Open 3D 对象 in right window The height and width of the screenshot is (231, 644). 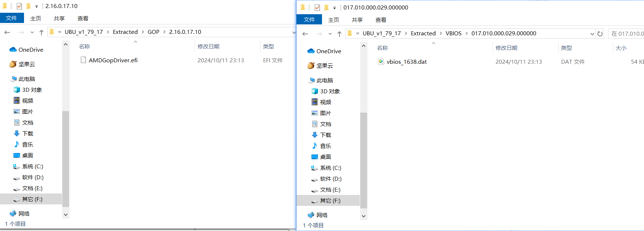pyautogui.click(x=330, y=91)
